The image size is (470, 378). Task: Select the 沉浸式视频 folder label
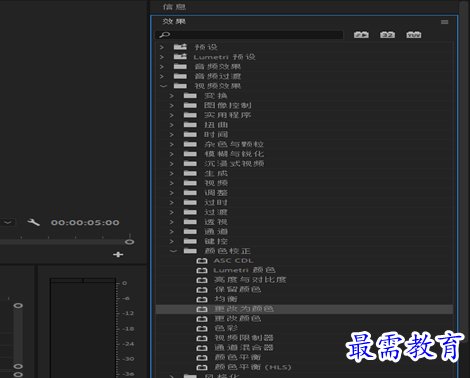234,164
